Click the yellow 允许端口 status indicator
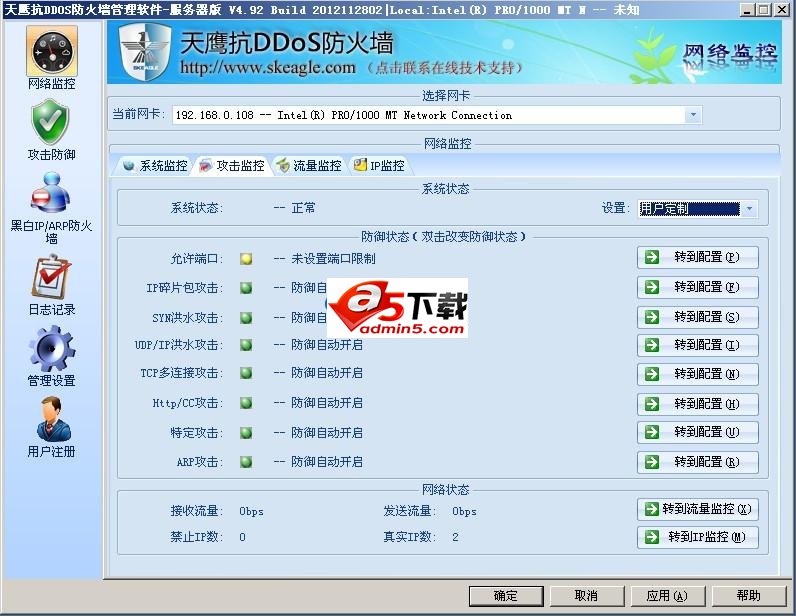The image size is (796, 616). tap(246, 259)
